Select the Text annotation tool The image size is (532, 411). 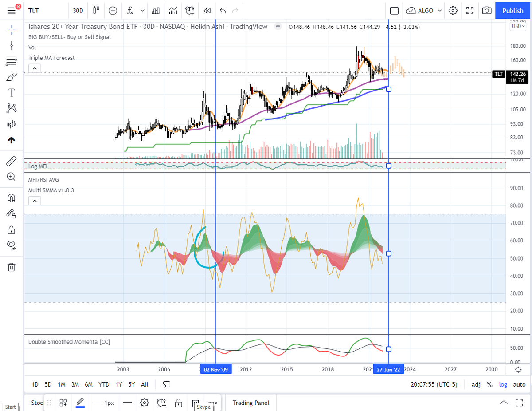(12, 93)
